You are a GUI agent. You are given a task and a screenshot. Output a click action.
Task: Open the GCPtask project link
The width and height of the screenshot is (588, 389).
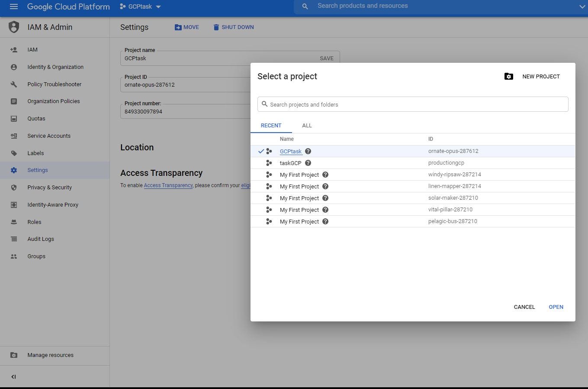[x=291, y=152]
